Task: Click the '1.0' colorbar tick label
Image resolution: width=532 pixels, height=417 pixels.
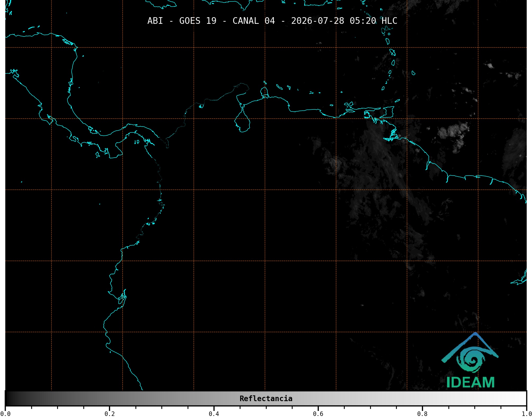Action: [527, 414]
